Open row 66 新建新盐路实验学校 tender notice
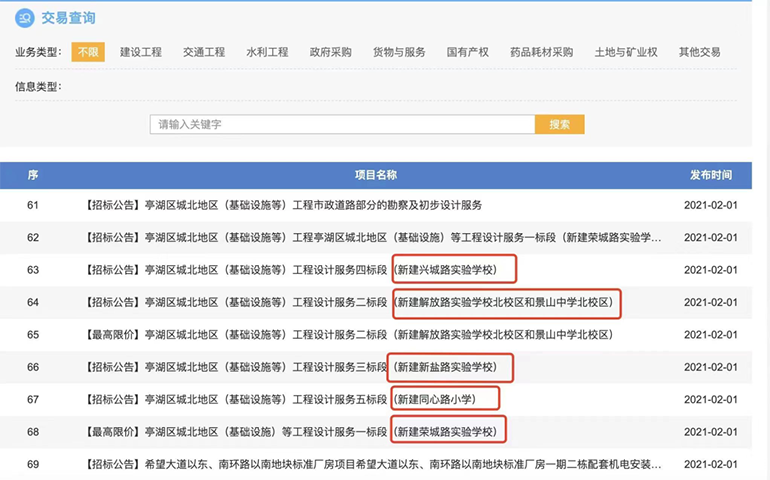The width and height of the screenshot is (770, 480). coord(290,367)
